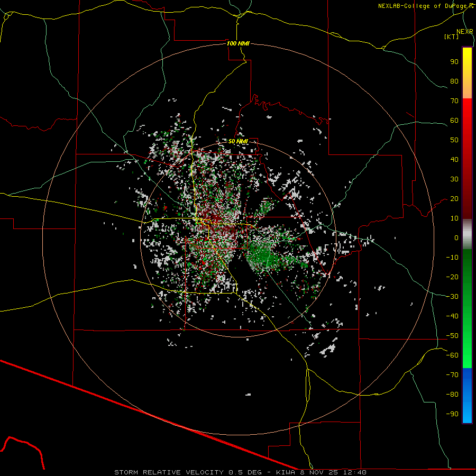The height and width of the screenshot is (476, 476).
Task: Click the blue segment of the color bar
Action: pos(467,396)
